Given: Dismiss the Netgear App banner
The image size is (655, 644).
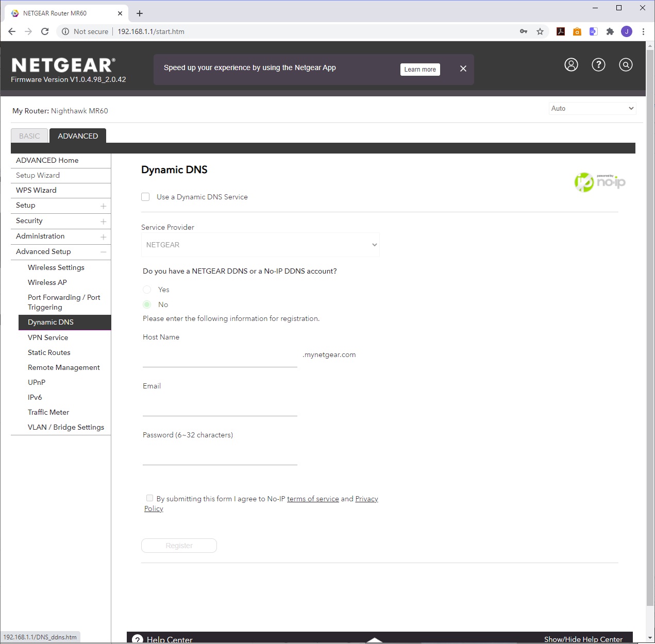Looking at the screenshot, I should pyautogui.click(x=463, y=69).
